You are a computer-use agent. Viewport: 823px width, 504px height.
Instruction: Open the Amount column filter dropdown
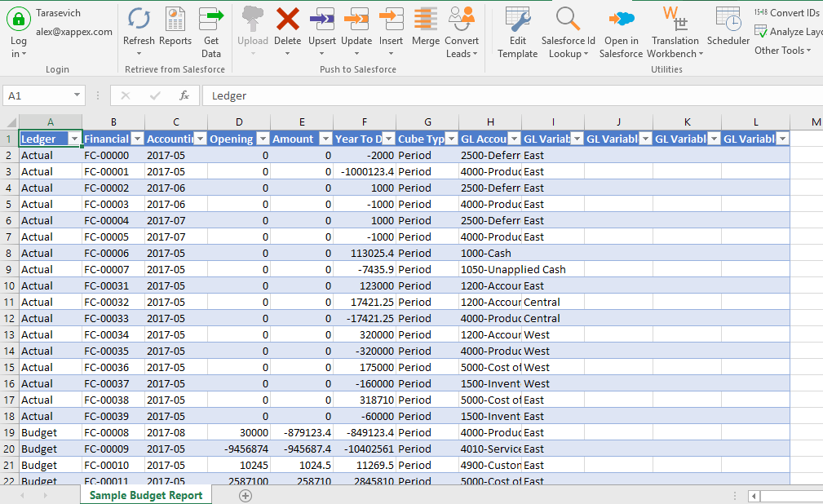click(326, 139)
